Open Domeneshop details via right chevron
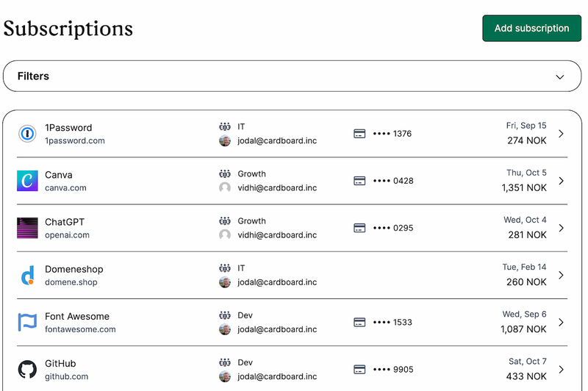 click(x=562, y=275)
